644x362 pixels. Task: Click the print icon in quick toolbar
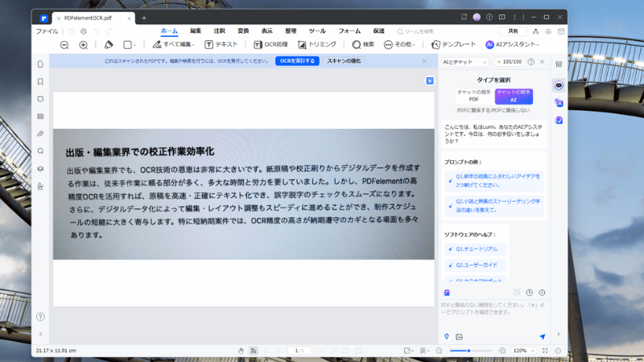(x=84, y=31)
